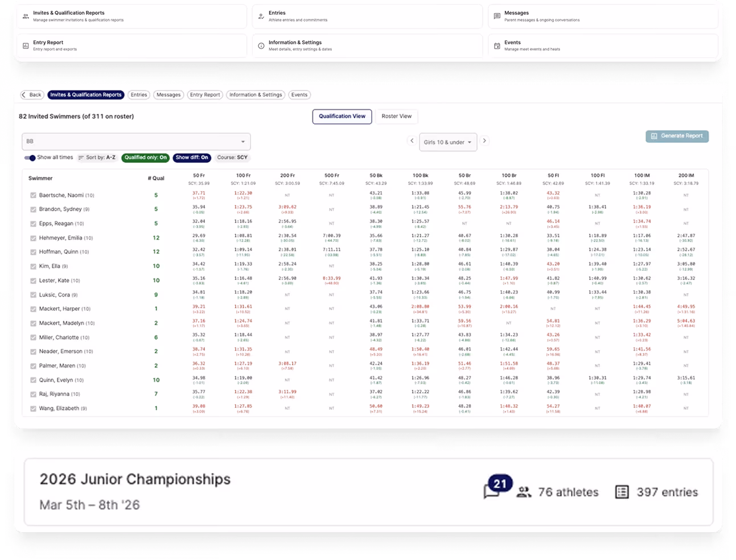Change the Sort by: A-Z option
The image size is (736, 560).
click(x=97, y=158)
